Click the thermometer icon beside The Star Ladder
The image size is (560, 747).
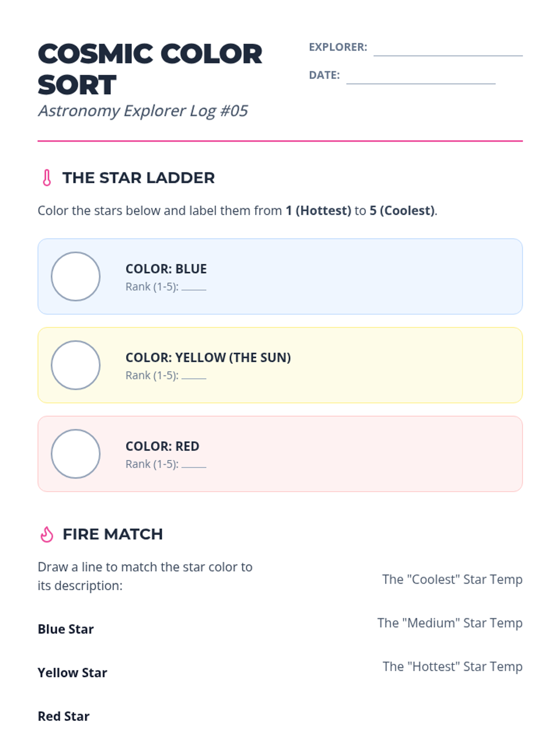[47, 178]
